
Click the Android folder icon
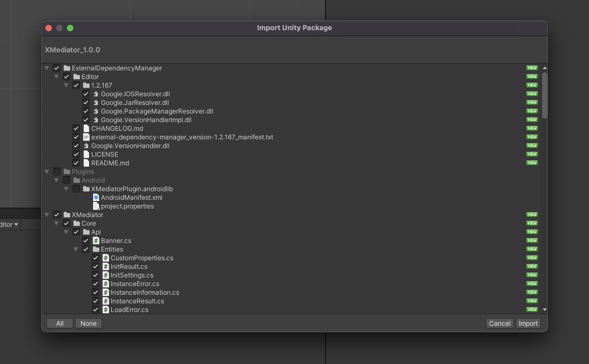tap(76, 180)
